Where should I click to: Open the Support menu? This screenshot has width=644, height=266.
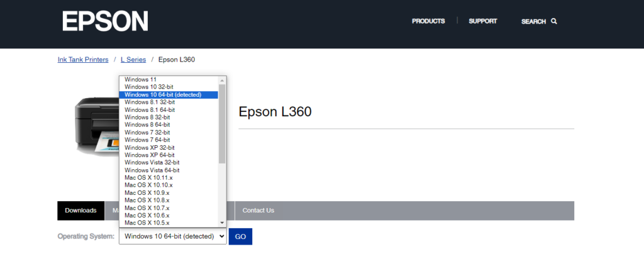coord(482,21)
